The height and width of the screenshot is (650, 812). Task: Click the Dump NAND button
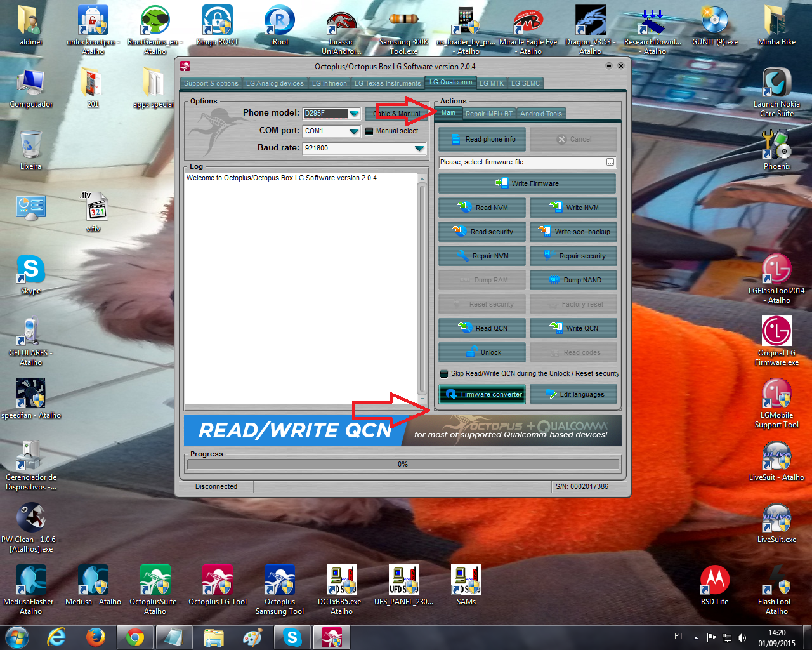(x=573, y=281)
